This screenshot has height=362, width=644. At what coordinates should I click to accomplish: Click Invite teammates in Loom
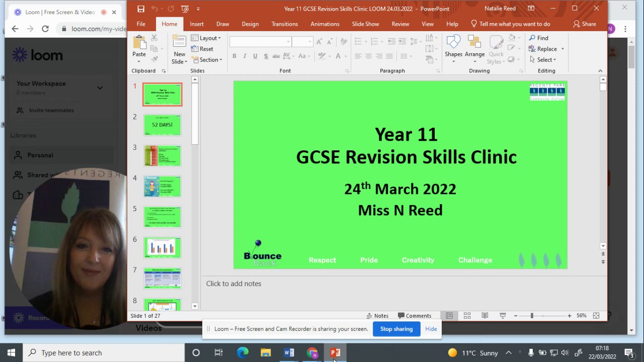tap(51, 110)
